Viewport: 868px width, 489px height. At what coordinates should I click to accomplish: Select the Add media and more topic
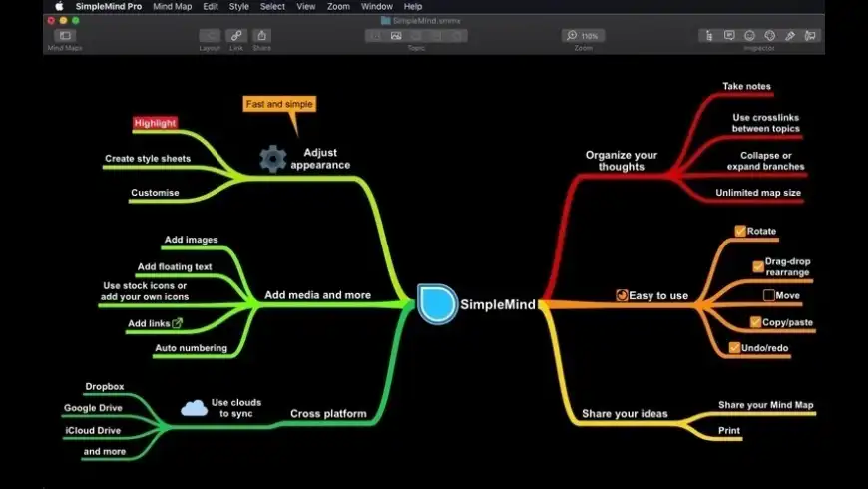317,295
